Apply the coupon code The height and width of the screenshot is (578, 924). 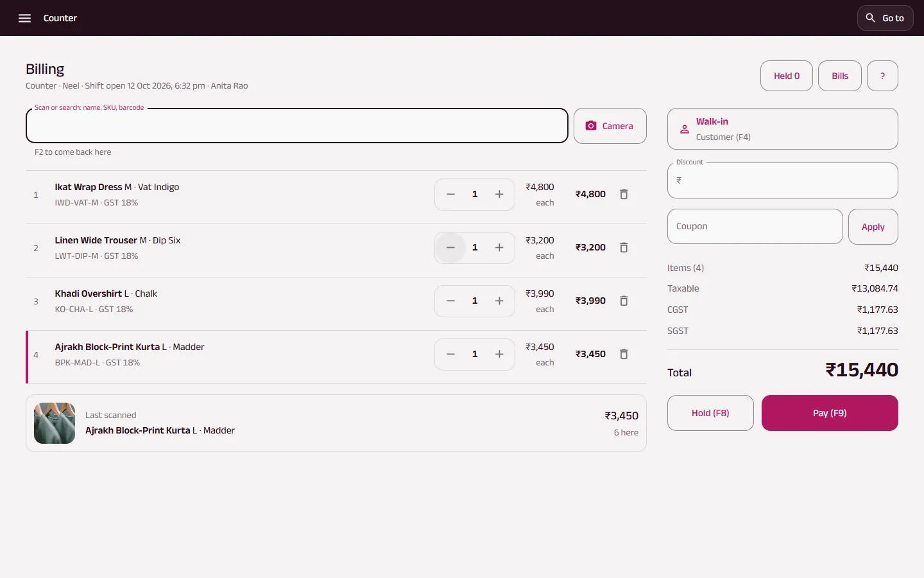(873, 227)
